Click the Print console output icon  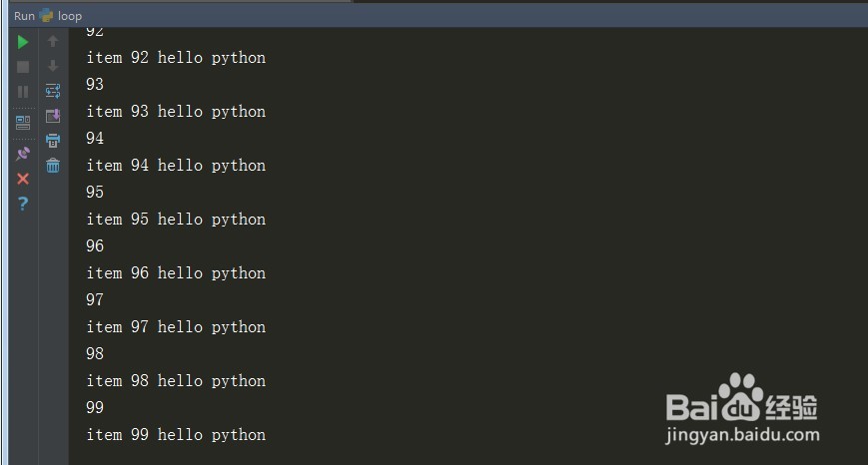tap(53, 141)
